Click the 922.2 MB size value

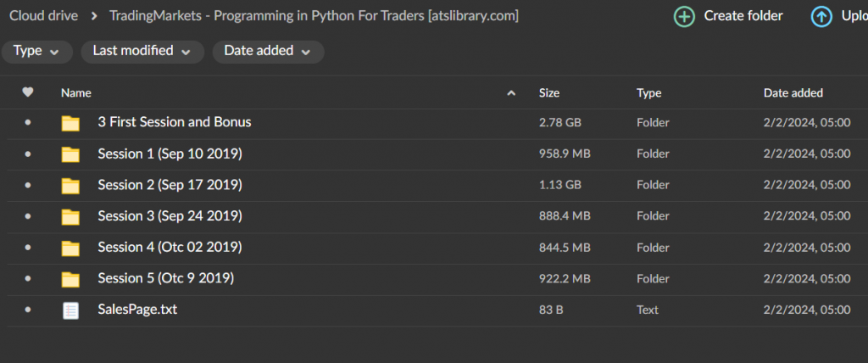tap(565, 278)
